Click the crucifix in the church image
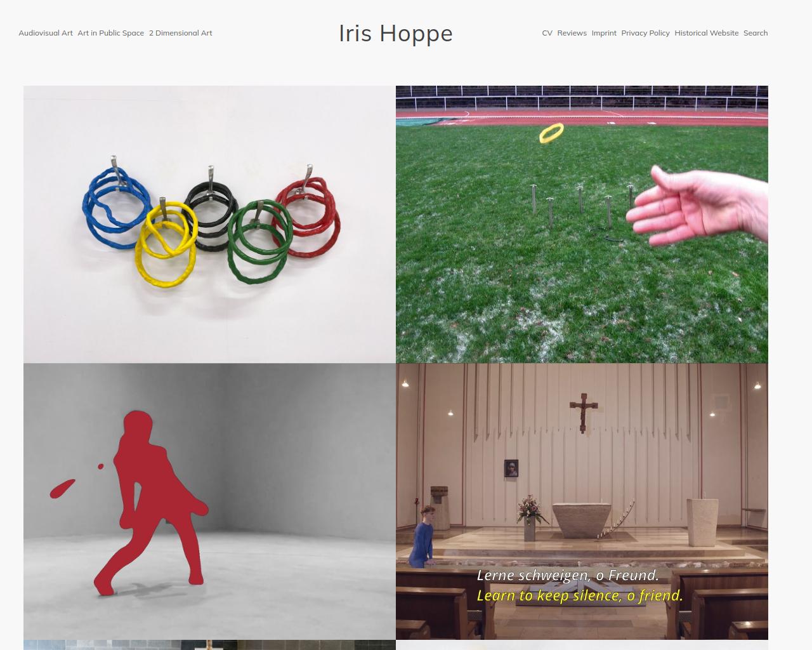Image resolution: width=812 pixels, height=650 pixels. tap(582, 411)
